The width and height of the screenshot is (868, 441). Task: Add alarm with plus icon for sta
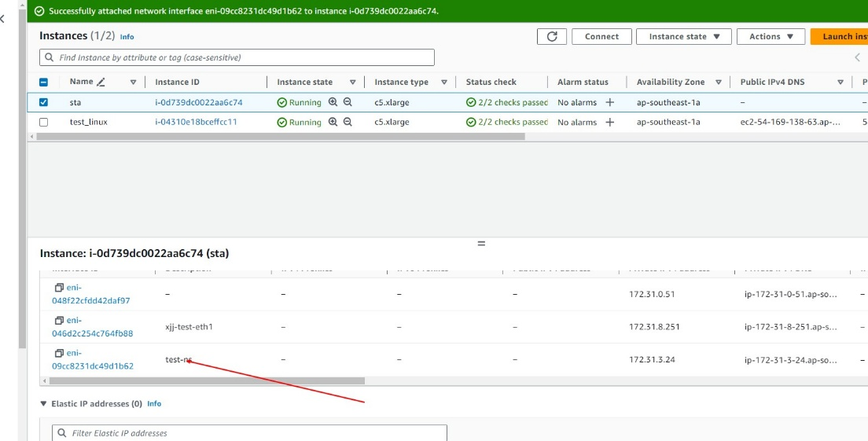click(609, 102)
